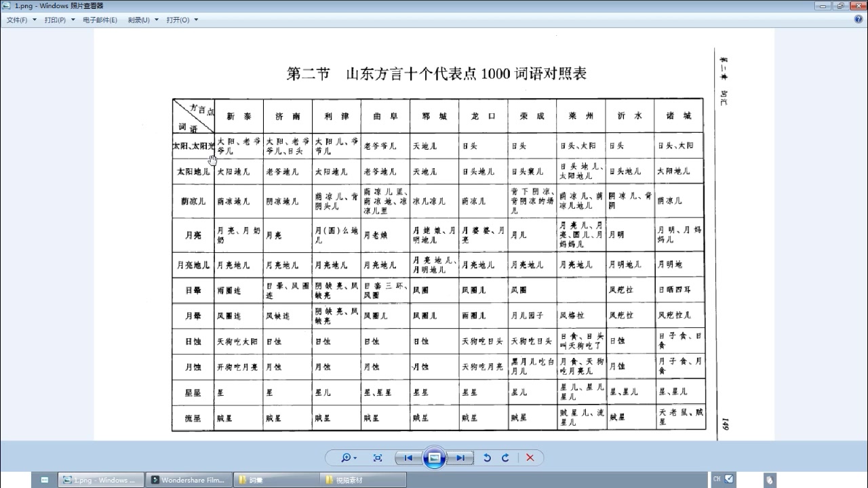Click the page number 149
Viewport: 868px width, 488px height.
tap(725, 424)
